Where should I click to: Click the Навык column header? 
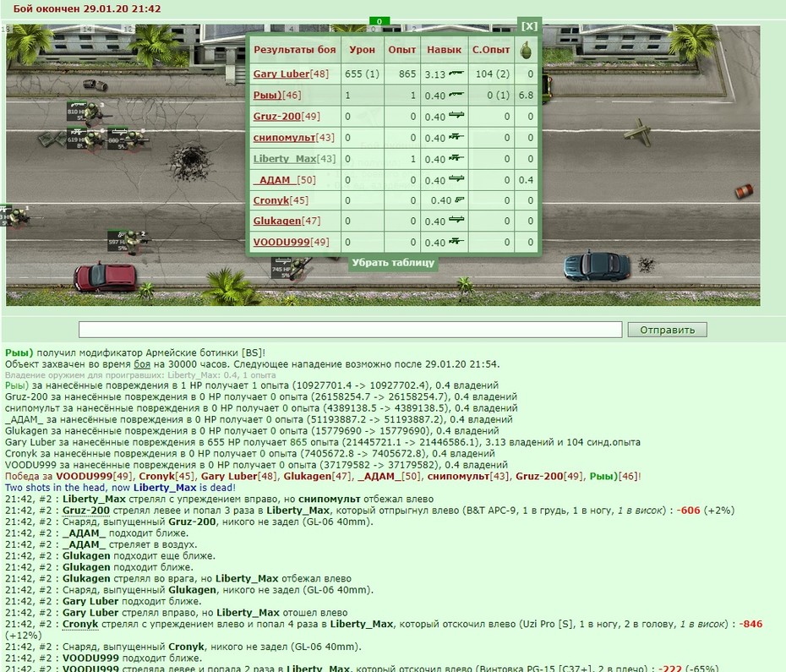pyautogui.click(x=444, y=49)
